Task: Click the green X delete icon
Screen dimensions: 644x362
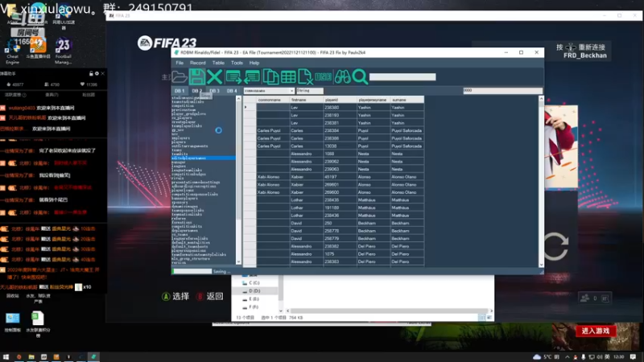Action: point(214,76)
